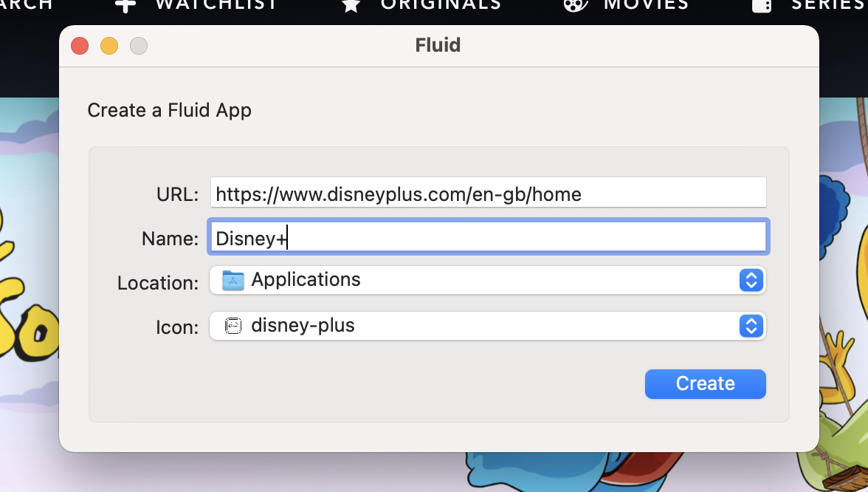Click the plus icon beside Watchlist
Screen dimensions: 868x492
(126, 4)
